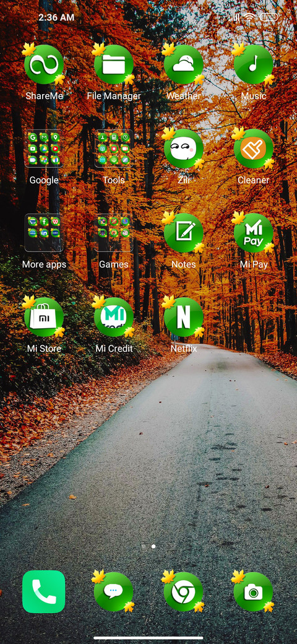This screenshot has width=297, height=644.
Task: Open the Camera from dock
Action: tap(253, 592)
